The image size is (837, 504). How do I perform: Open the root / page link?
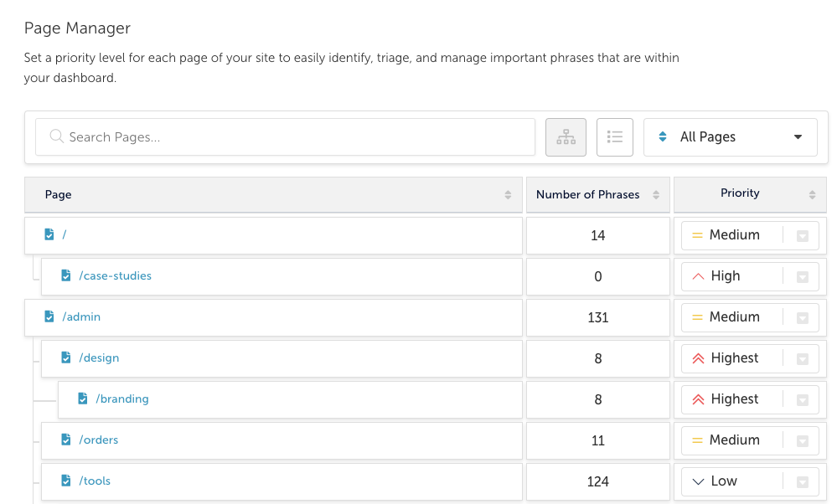[x=64, y=234]
